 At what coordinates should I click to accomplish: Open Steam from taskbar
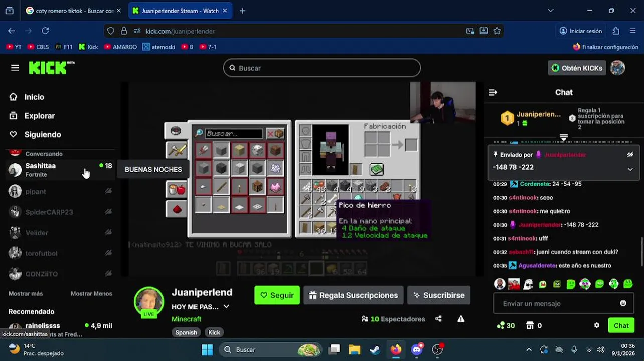pos(375,349)
